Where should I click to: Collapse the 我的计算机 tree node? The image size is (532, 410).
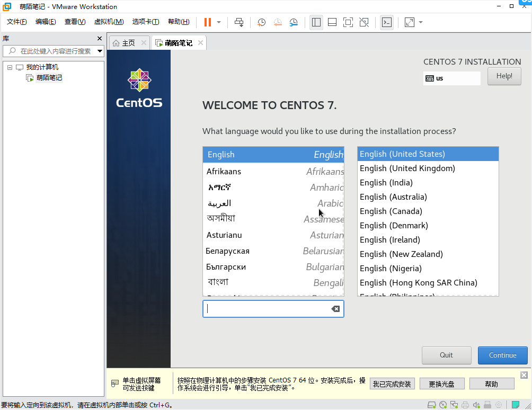tap(10, 67)
